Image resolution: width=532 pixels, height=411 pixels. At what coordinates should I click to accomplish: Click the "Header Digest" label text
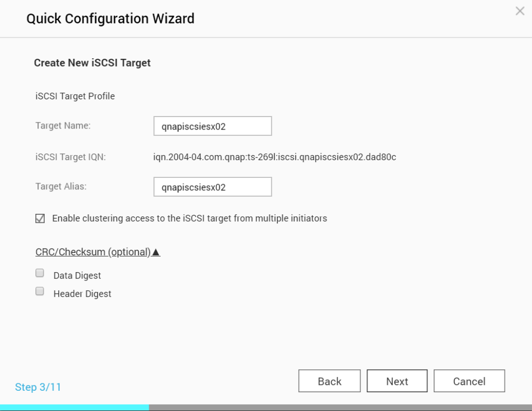coord(82,294)
